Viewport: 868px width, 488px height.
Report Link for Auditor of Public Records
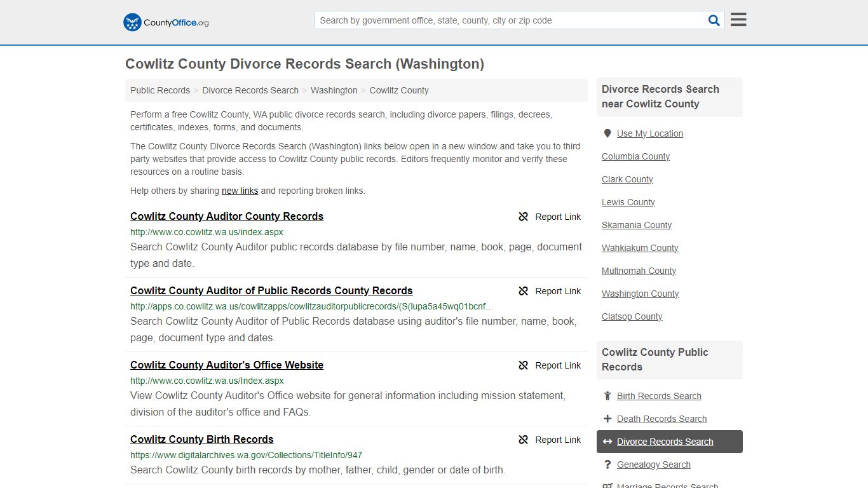(558, 291)
